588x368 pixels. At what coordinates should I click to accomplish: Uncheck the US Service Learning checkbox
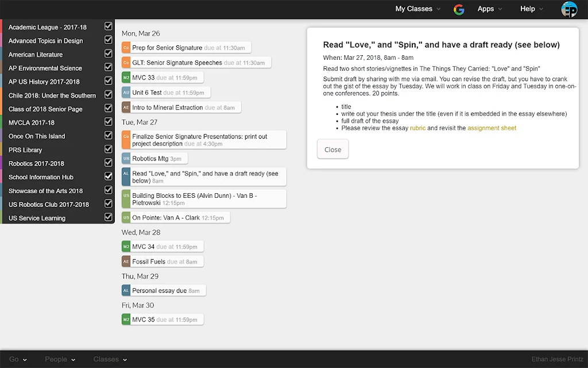click(x=109, y=217)
